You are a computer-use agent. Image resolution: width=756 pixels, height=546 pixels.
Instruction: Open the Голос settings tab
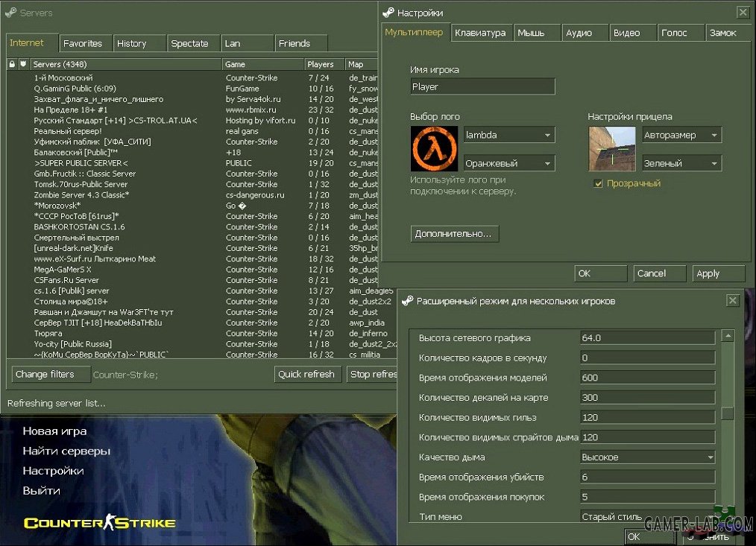click(680, 33)
